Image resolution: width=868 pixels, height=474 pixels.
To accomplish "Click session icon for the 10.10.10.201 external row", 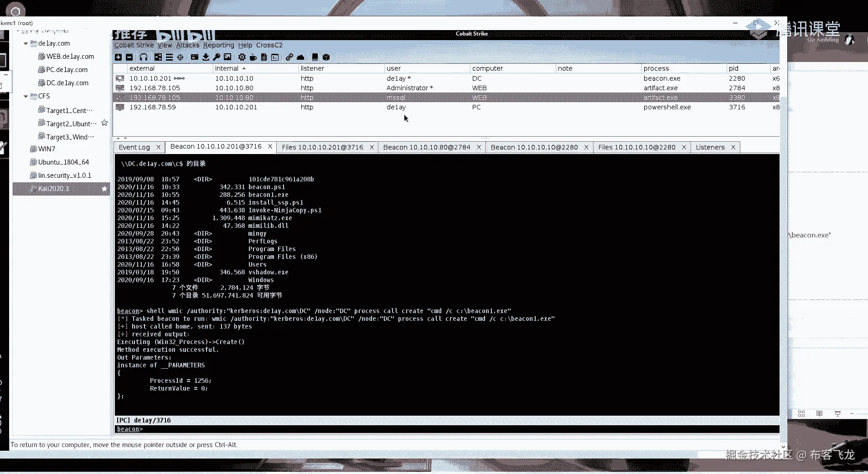I will [120, 78].
